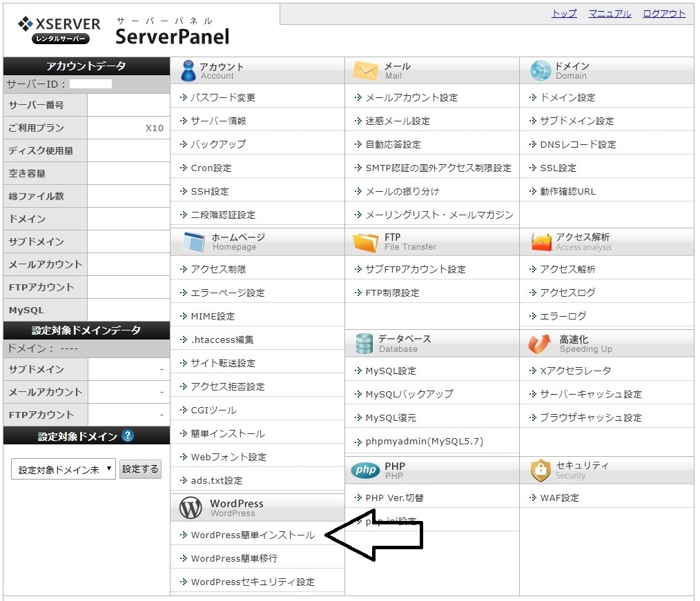Image resolution: width=700 pixels, height=601 pixels.
Task: Click the Mail envelope icon
Action: pyautogui.click(x=366, y=70)
